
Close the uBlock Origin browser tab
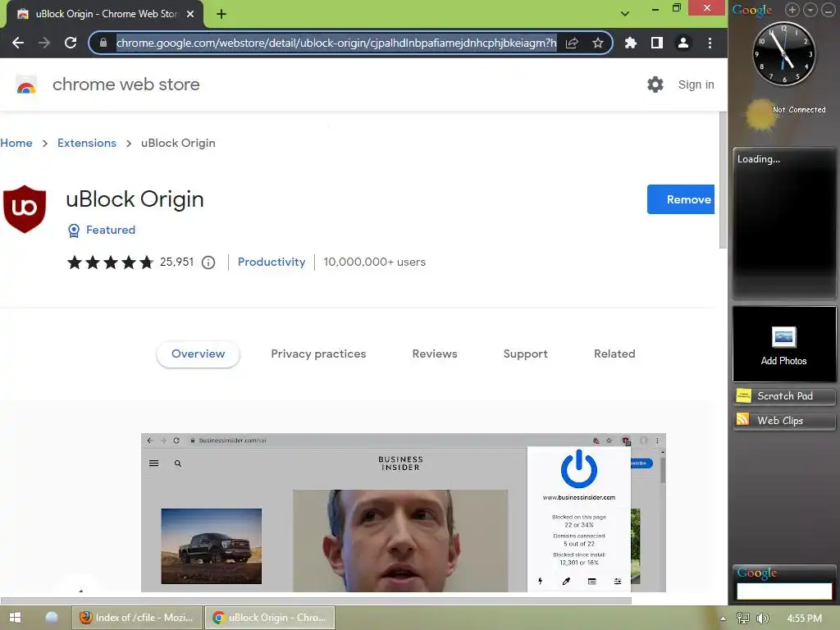click(190, 14)
